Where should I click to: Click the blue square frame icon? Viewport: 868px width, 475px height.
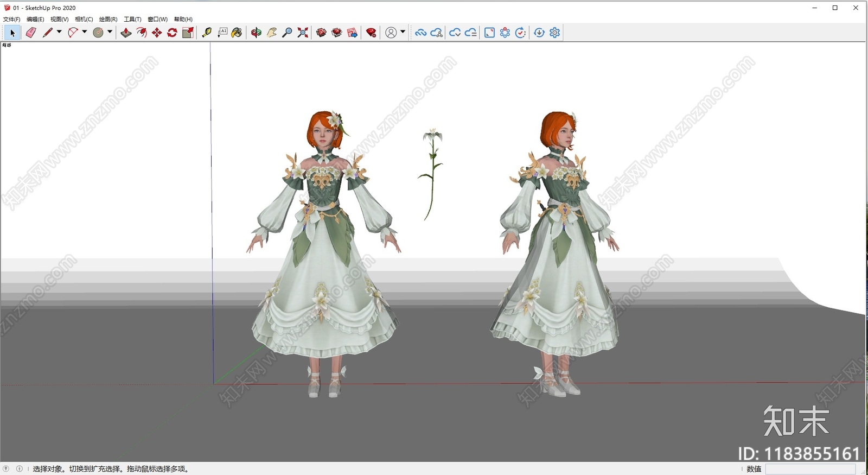click(x=489, y=33)
